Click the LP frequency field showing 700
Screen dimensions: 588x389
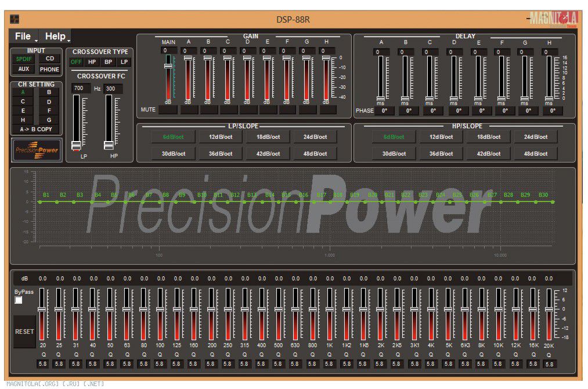[x=80, y=88]
